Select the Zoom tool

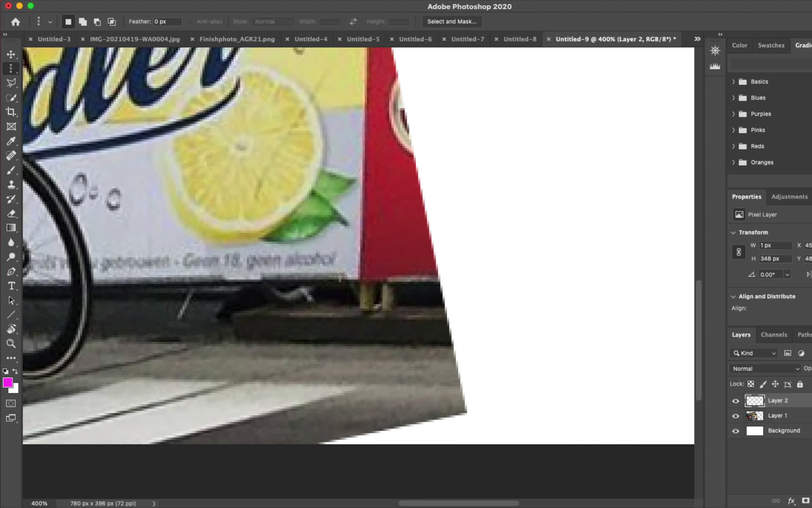[11, 343]
